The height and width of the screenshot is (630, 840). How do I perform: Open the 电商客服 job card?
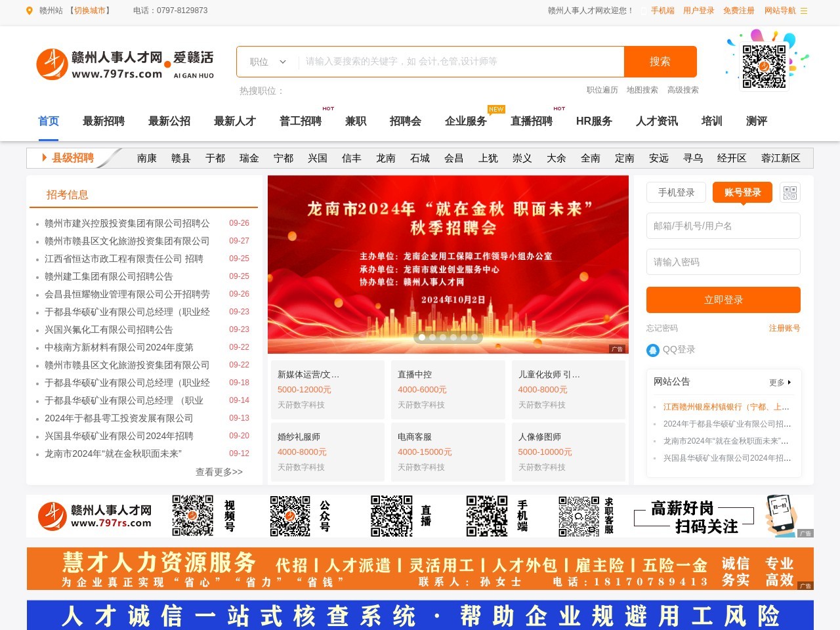point(448,452)
